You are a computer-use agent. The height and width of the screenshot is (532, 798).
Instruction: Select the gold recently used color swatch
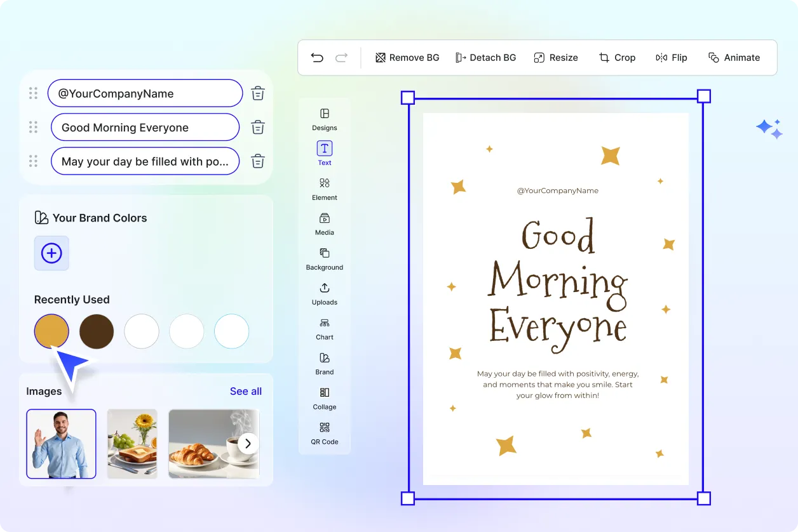click(51, 331)
